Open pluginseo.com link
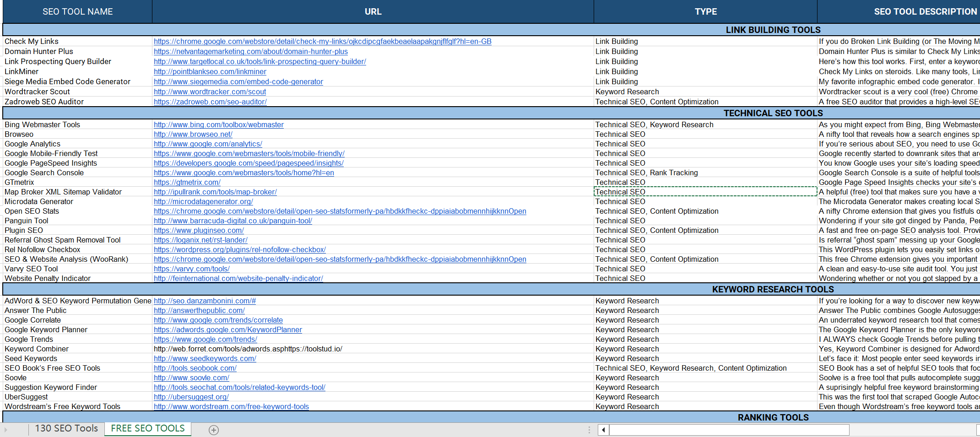980x437 pixels. tap(199, 230)
